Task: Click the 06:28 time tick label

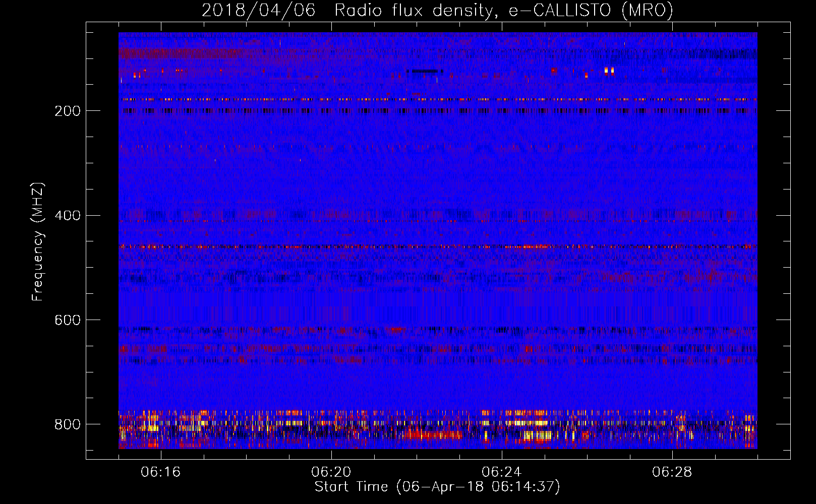Action: coord(672,472)
